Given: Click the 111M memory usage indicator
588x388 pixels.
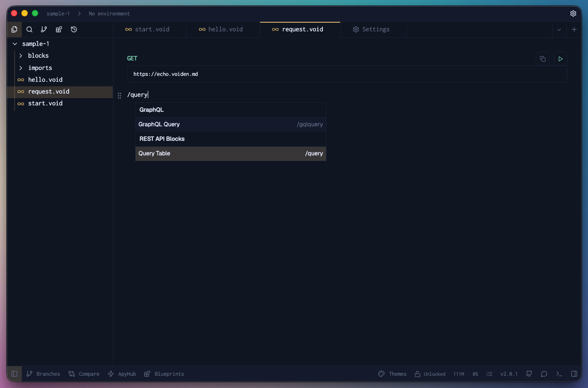Looking at the screenshot, I should point(458,374).
